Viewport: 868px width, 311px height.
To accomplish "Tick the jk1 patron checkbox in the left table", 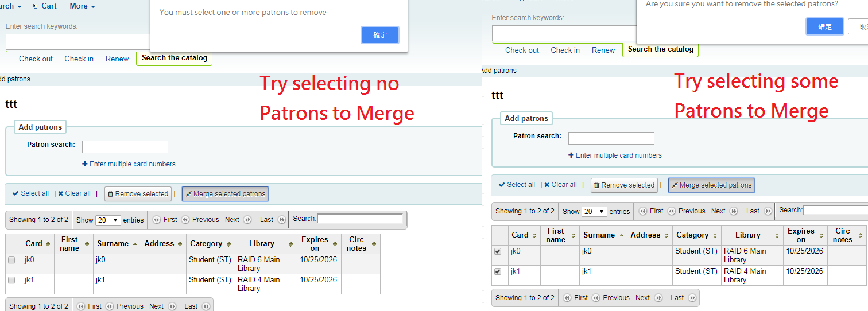I will point(11,280).
